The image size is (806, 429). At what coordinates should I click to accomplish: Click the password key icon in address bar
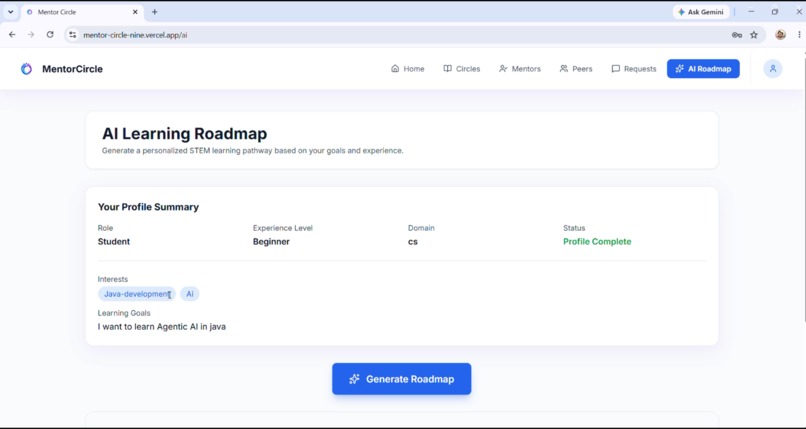pos(737,35)
